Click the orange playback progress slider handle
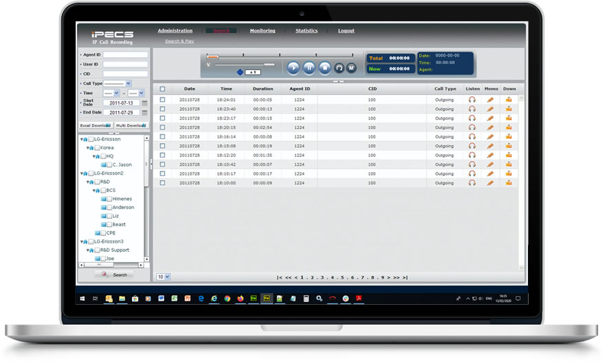This screenshot has width=603, height=364. (x=213, y=57)
